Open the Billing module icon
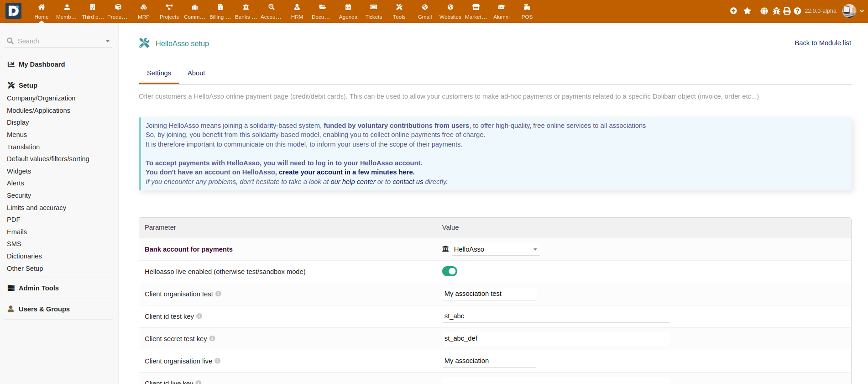Image resolution: width=868 pixels, height=384 pixels. pyautogui.click(x=220, y=7)
